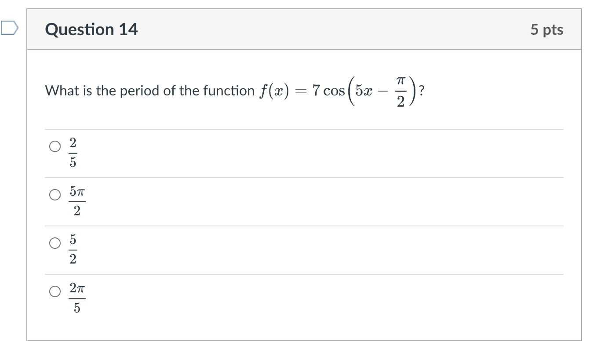Viewport: 604px width, 364px height.
Task: Click the answer row containing 5π/2
Action: coord(264,201)
